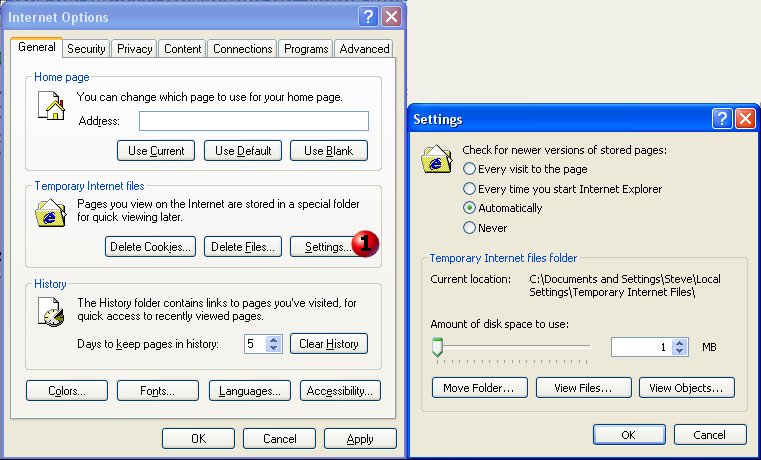The width and height of the screenshot is (761, 460).
Task: Click Delete Files button
Action: click(x=243, y=247)
